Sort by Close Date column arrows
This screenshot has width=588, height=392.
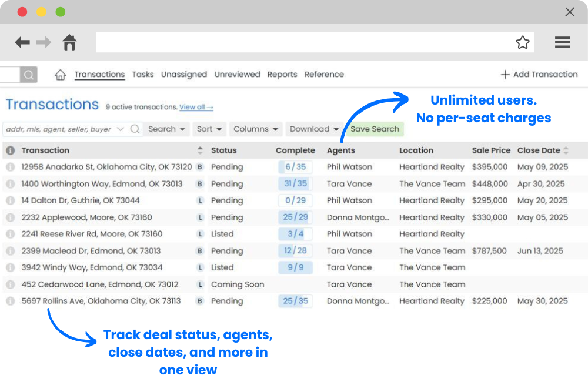click(x=566, y=150)
